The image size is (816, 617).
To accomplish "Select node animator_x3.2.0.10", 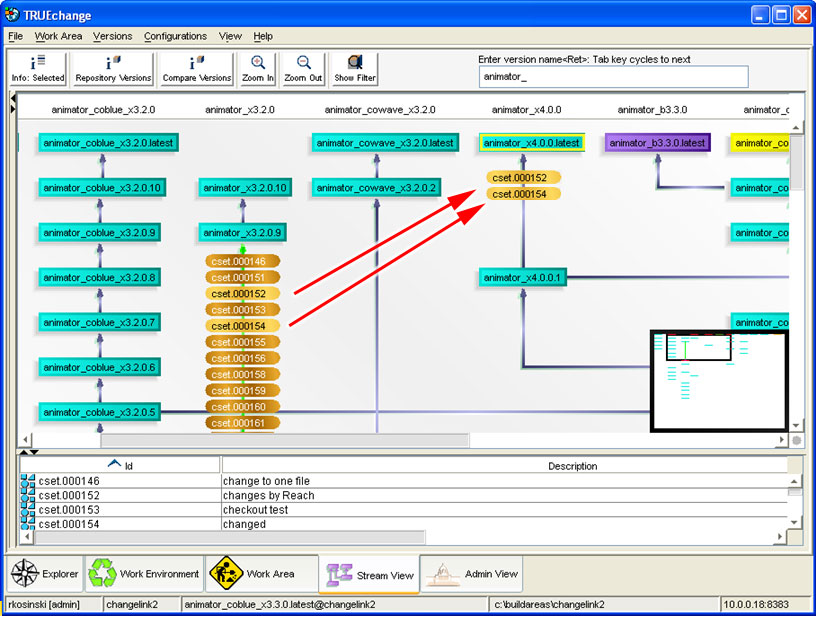I will (x=245, y=187).
